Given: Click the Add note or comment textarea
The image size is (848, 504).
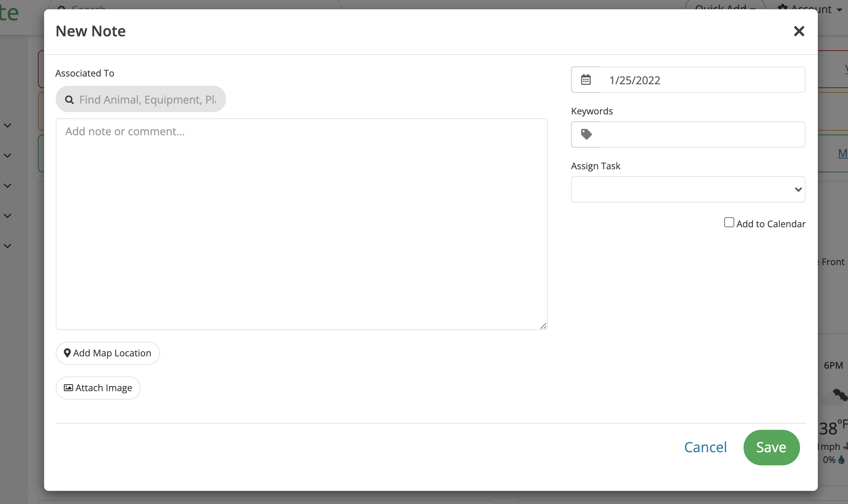Looking at the screenshot, I should pyautogui.click(x=301, y=224).
